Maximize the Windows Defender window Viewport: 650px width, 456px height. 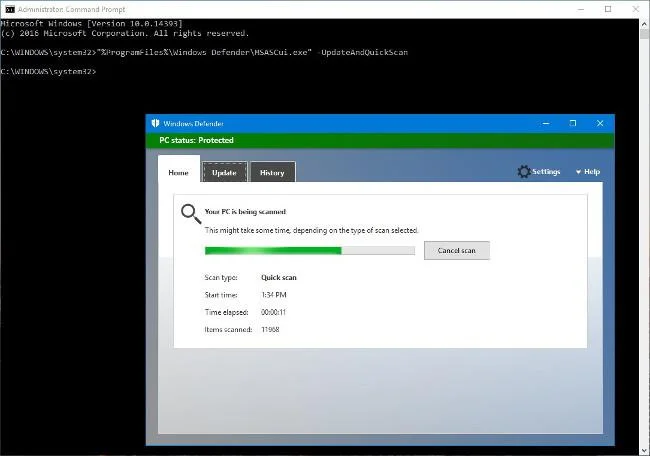tap(573, 123)
